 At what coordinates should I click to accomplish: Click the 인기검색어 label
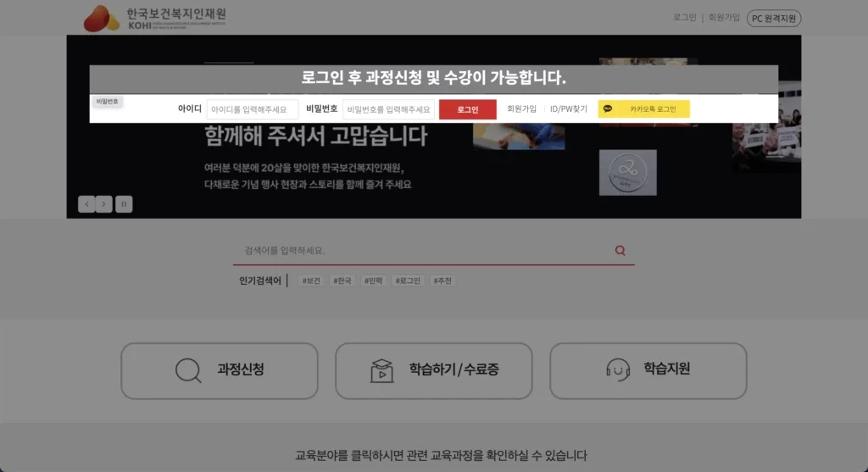coord(259,280)
